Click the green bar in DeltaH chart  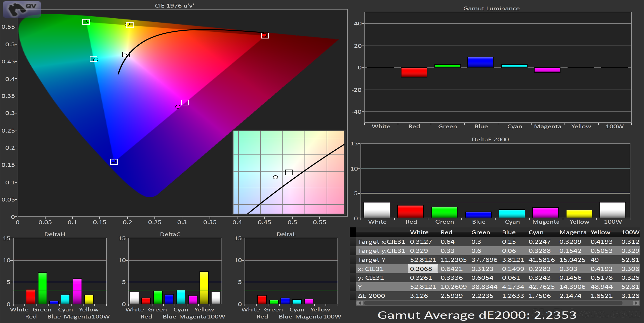tap(43, 288)
